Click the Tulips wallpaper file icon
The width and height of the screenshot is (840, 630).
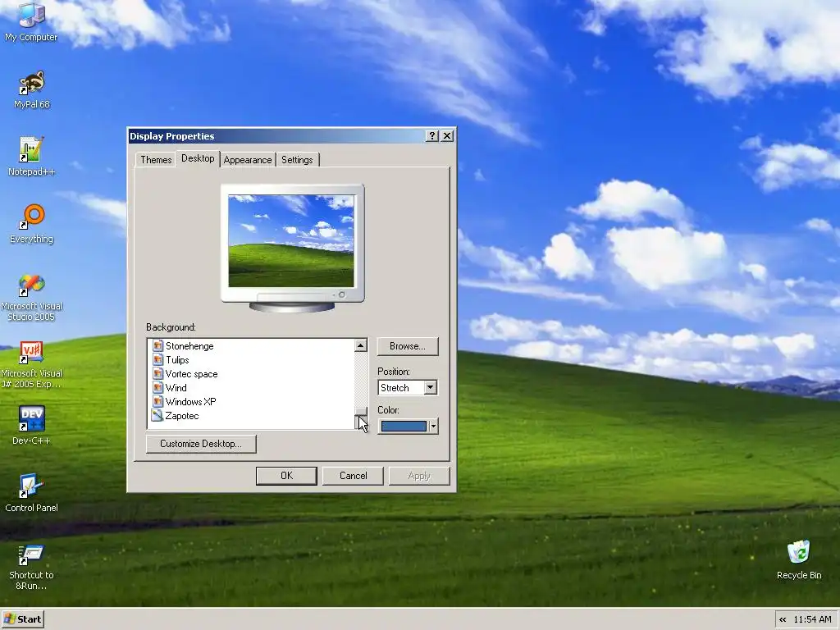point(157,360)
